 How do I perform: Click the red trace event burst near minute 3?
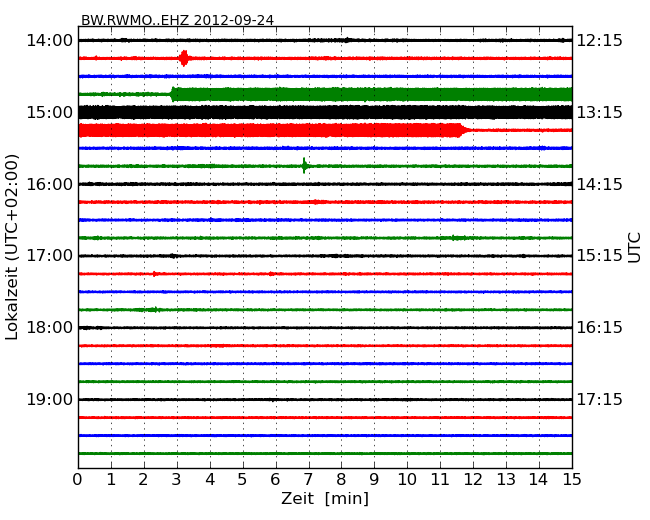[x=184, y=58]
